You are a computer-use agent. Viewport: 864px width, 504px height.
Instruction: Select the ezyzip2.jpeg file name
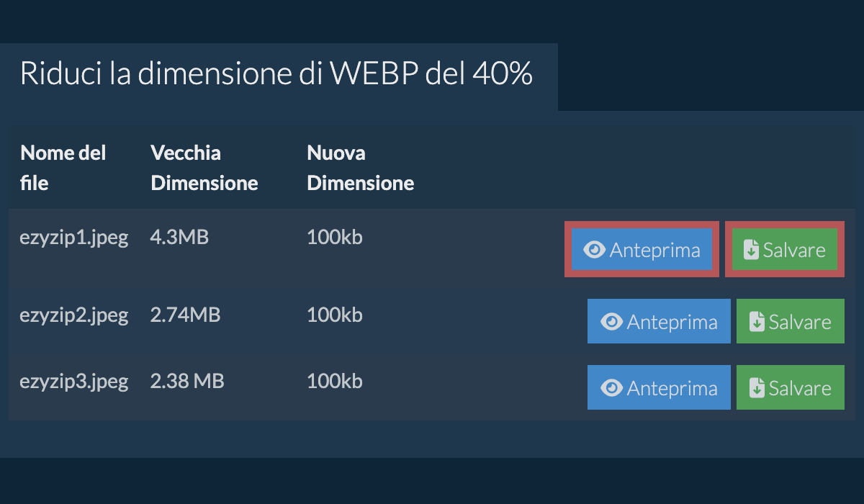(x=73, y=315)
